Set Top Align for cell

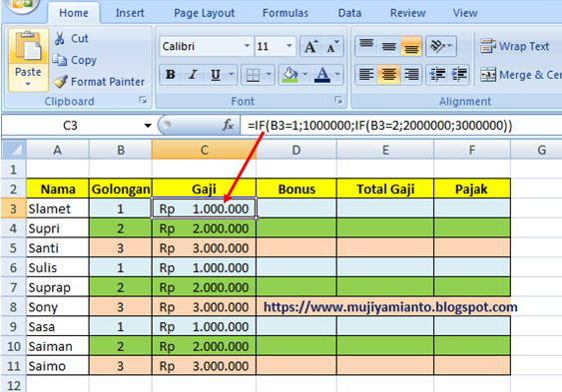coord(366,46)
